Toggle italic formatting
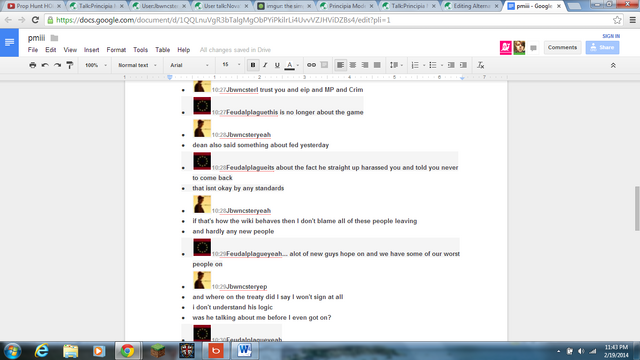This screenshot has height=360, width=640. pos(265,65)
